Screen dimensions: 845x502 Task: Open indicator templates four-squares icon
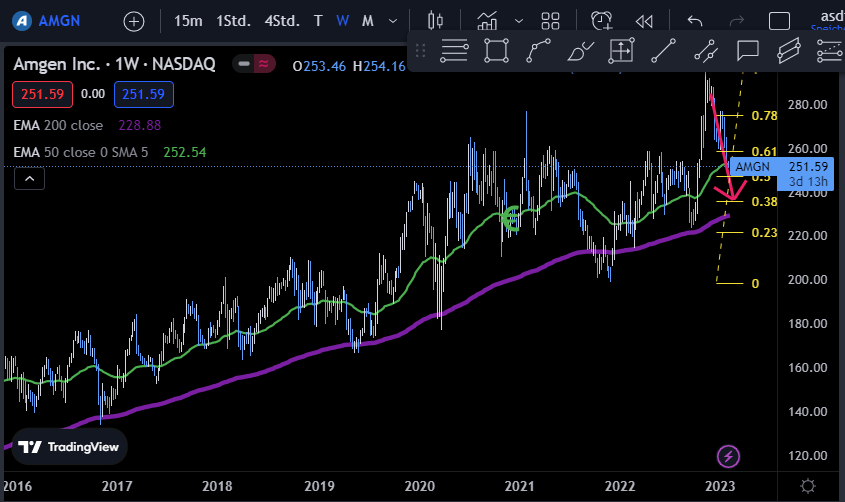tap(550, 21)
